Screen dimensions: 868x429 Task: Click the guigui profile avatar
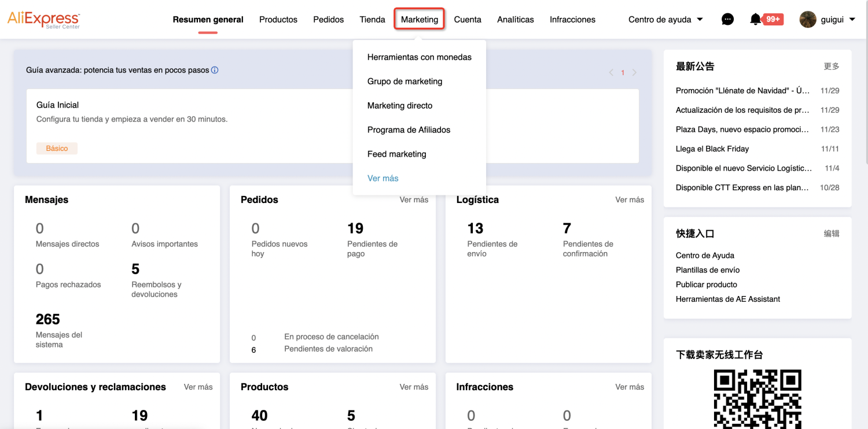[x=808, y=20]
